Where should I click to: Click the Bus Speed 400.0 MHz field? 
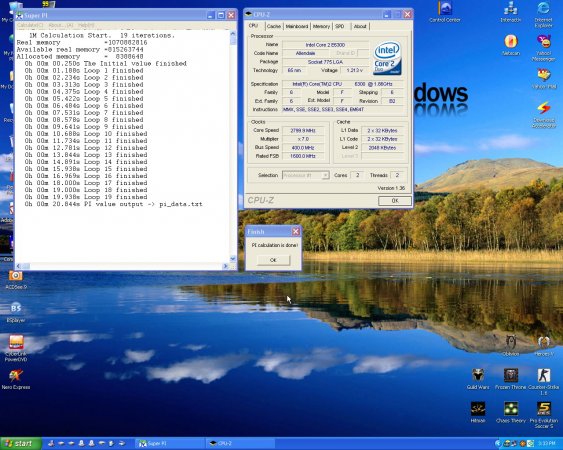(x=303, y=148)
